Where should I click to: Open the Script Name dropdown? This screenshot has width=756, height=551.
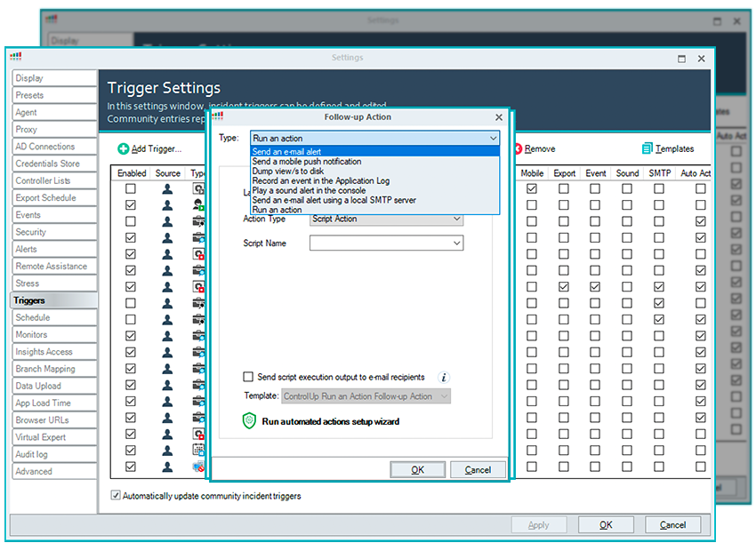pos(386,243)
